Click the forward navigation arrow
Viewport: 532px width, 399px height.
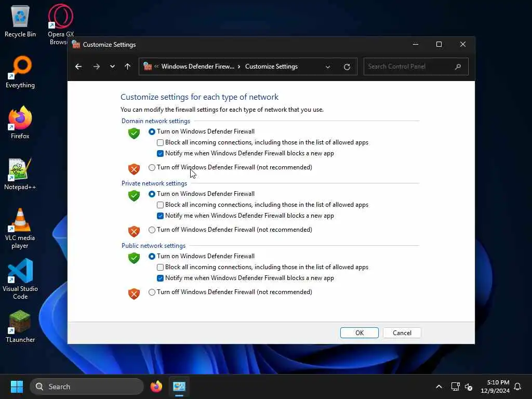[97, 66]
